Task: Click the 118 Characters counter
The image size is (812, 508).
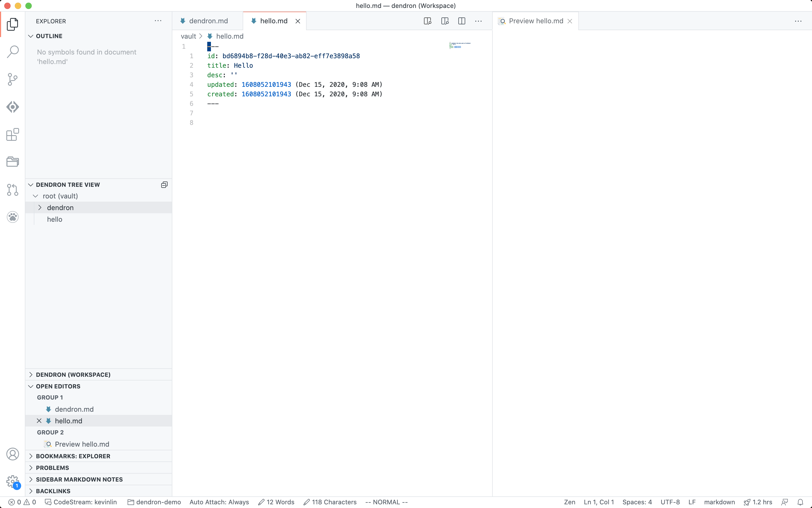Action: pyautogui.click(x=330, y=502)
